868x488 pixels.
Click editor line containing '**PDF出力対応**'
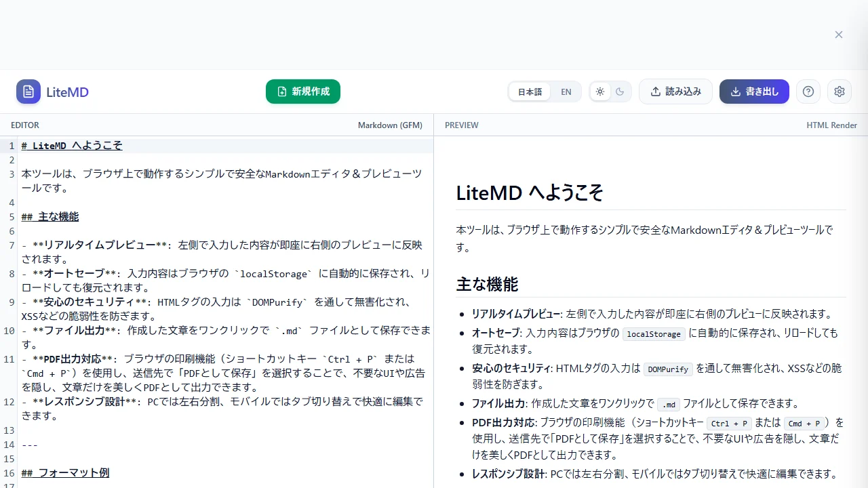point(224,373)
